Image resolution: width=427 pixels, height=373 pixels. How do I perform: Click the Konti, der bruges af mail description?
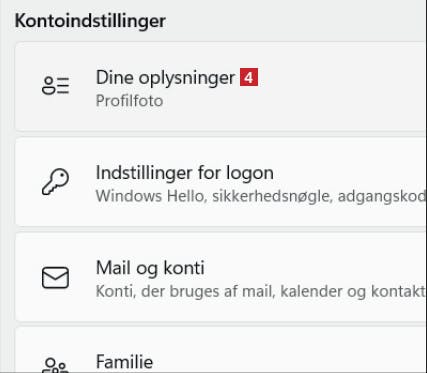point(261,292)
